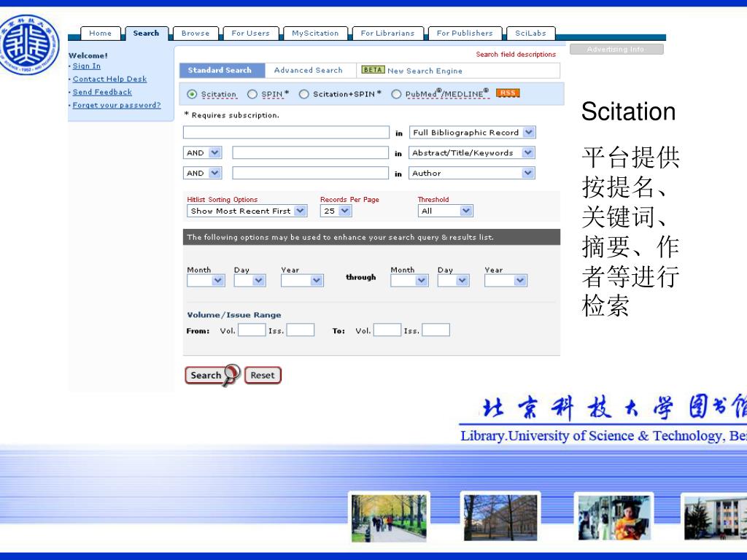Select the SPIN radio button
747x560 pixels.
[252, 94]
